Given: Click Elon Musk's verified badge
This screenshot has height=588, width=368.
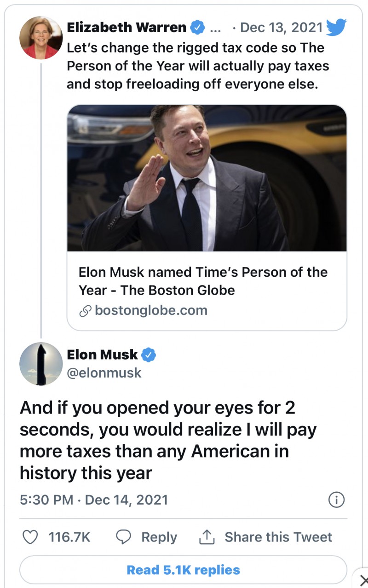Looking at the screenshot, I should (149, 355).
